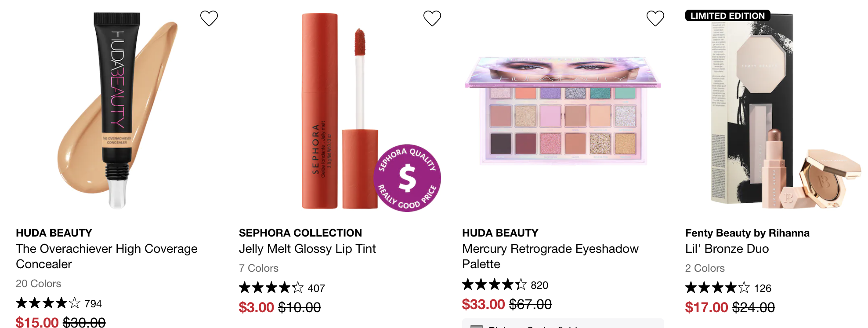Open Mercury Retrograde Eyeshadow Palette link

(x=550, y=256)
